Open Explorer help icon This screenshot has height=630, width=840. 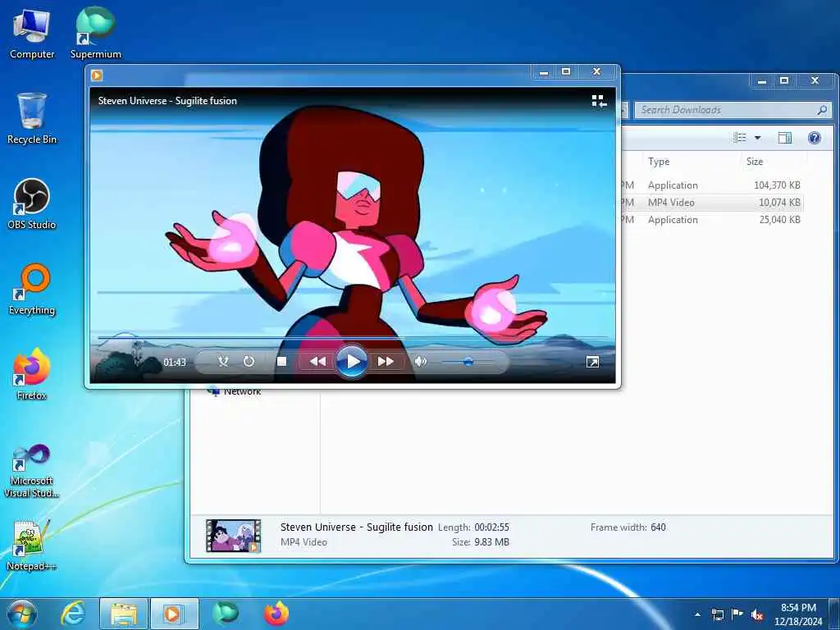[815, 138]
